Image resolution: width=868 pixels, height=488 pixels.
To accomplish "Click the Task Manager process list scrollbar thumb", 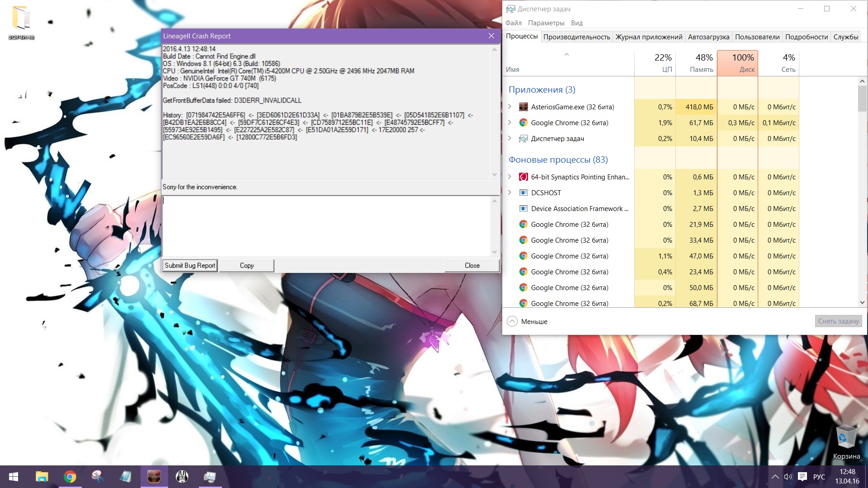I will tap(862, 99).
